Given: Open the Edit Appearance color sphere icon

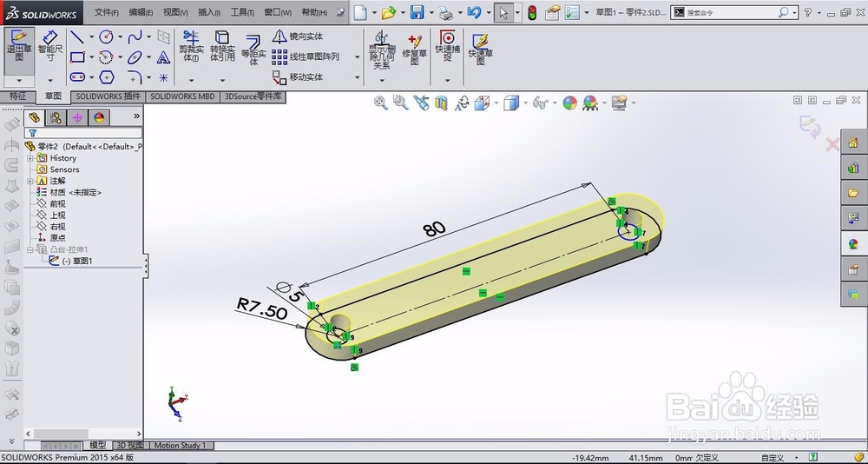Looking at the screenshot, I should point(569,103).
